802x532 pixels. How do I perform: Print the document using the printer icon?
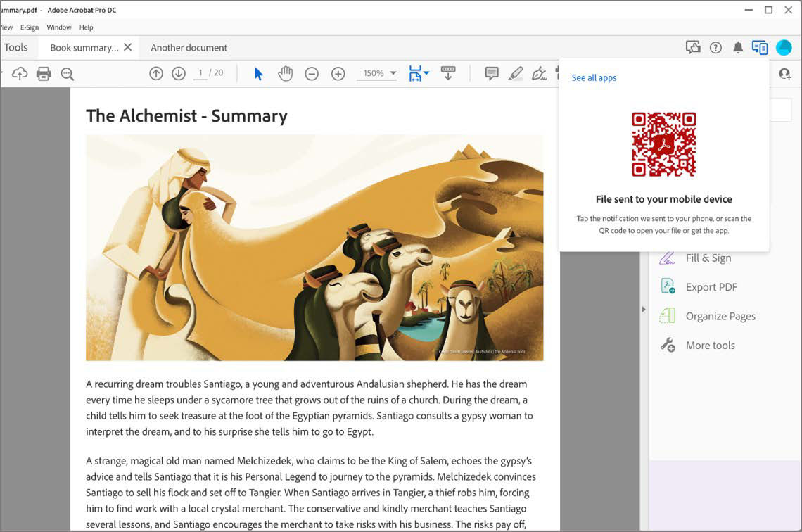click(x=44, y=74)
